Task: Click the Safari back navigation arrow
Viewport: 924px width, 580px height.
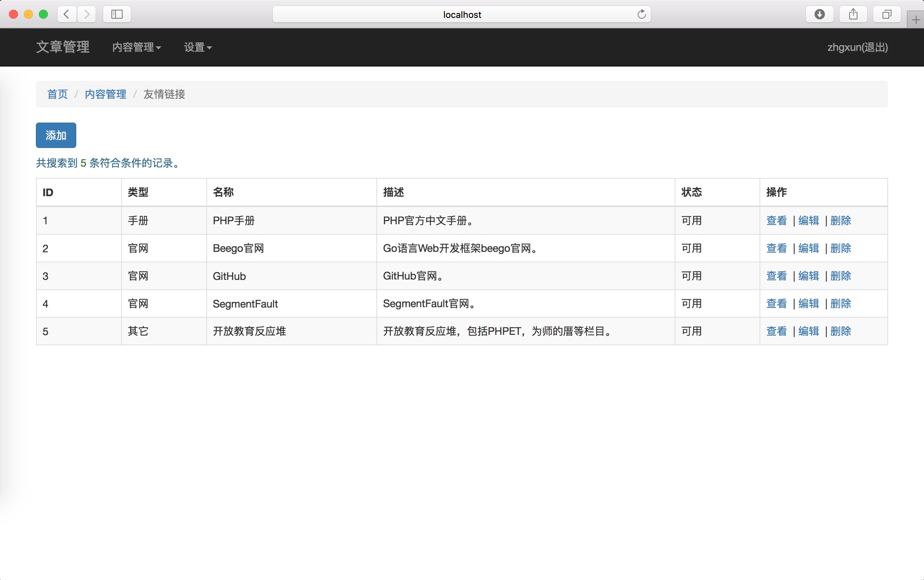Action: point(67,15)
